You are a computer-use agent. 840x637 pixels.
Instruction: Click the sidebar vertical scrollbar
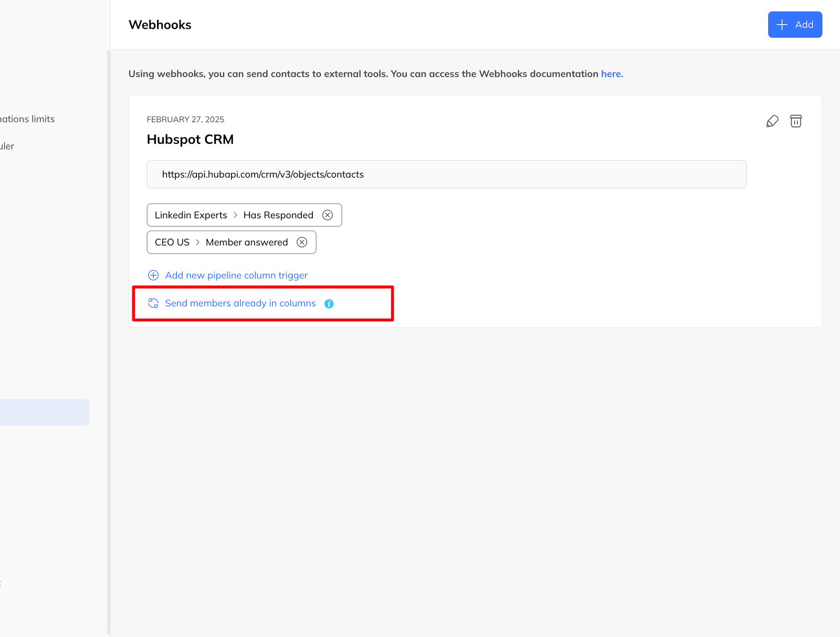pos(109,341)
